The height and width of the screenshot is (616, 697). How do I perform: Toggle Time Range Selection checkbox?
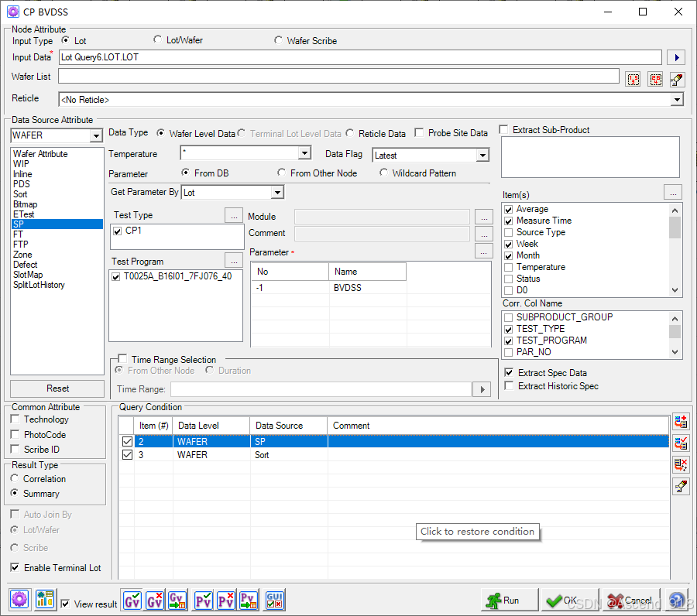click(x=122, y=358)
